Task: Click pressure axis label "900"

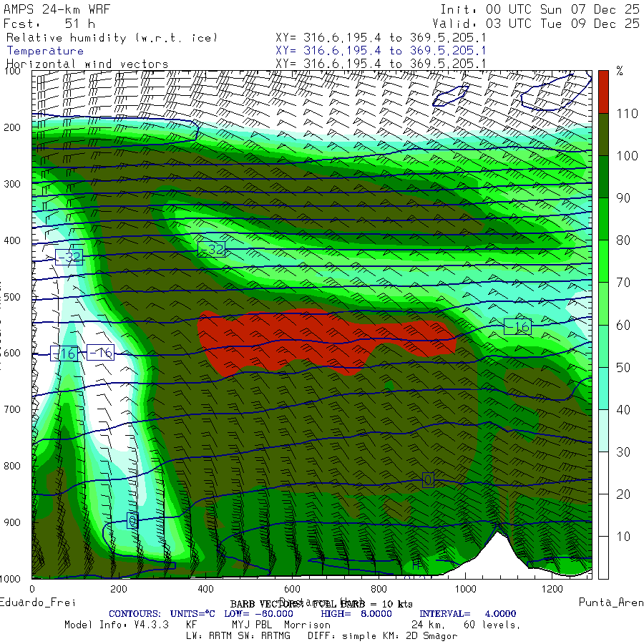Action: coord(12,522)
